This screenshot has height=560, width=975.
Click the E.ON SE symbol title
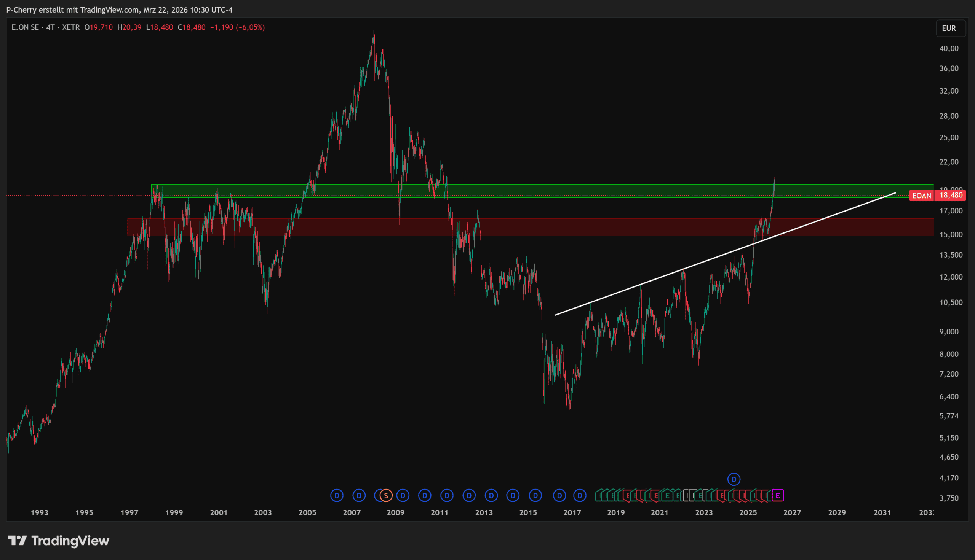click(25, 27)
